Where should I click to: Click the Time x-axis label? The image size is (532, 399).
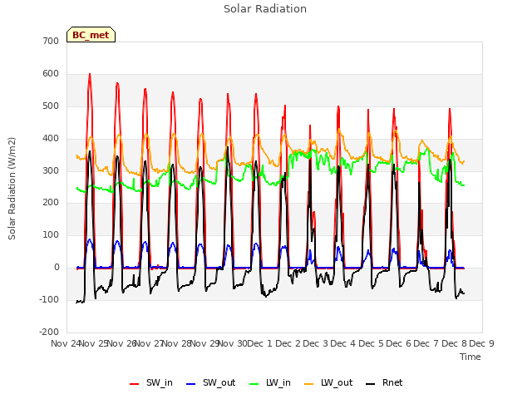click(470, 357)
